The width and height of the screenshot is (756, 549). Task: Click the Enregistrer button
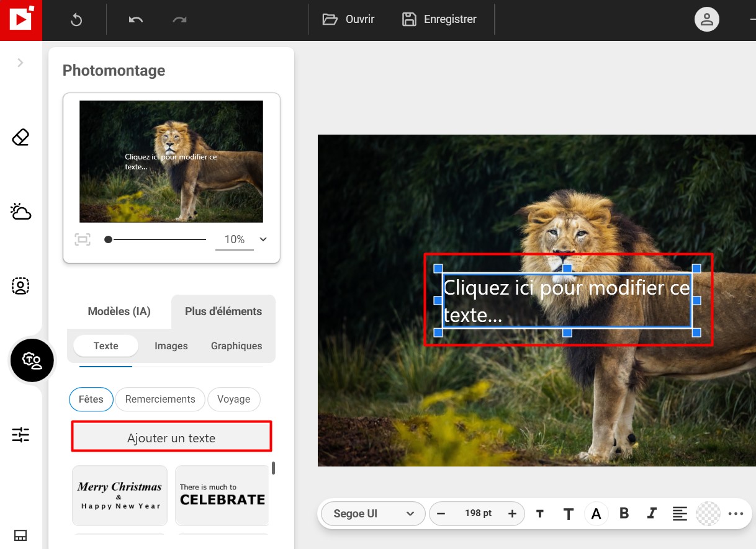pyautogui.click(x=440, y=19)
